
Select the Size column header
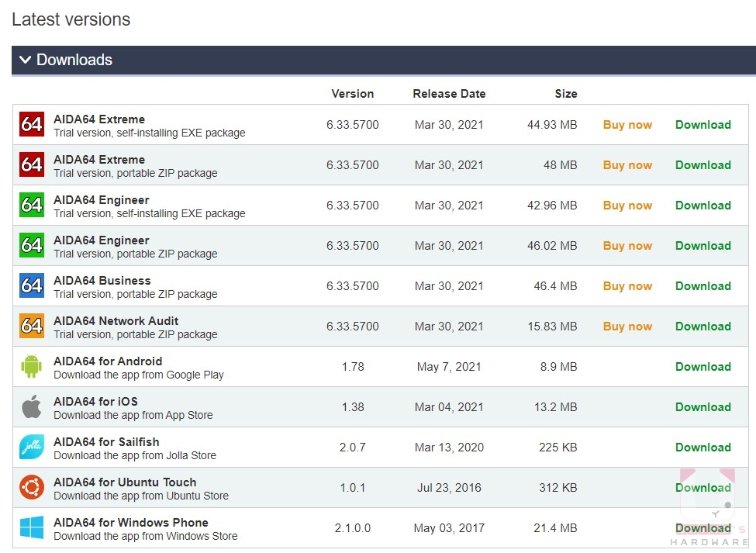(x=565, y=94)
